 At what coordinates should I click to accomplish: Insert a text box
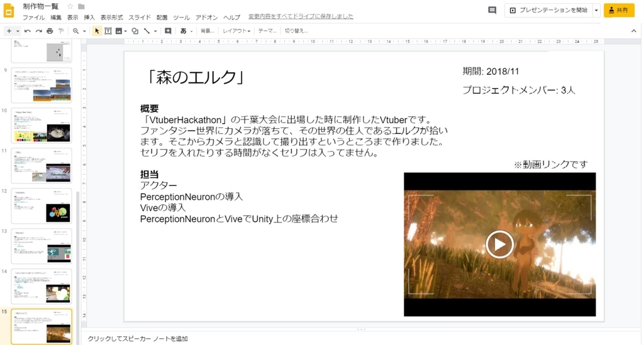pyautogui.click(x=108, y=31)
